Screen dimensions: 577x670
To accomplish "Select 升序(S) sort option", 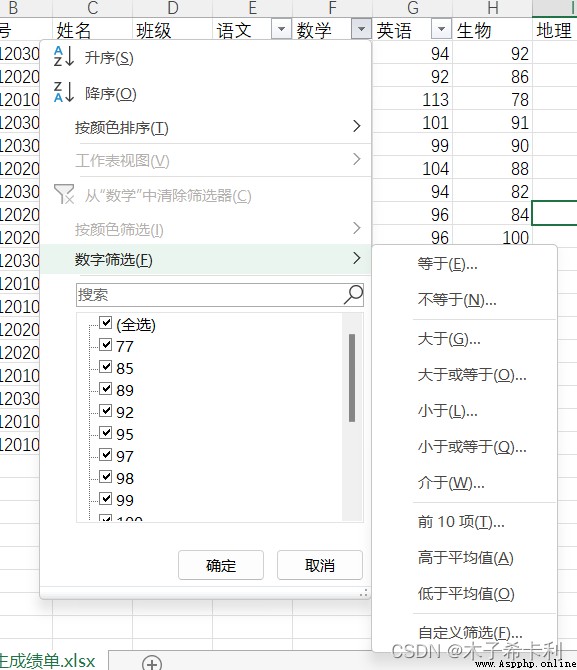I will pyautogui.click(x=109, y=58).
